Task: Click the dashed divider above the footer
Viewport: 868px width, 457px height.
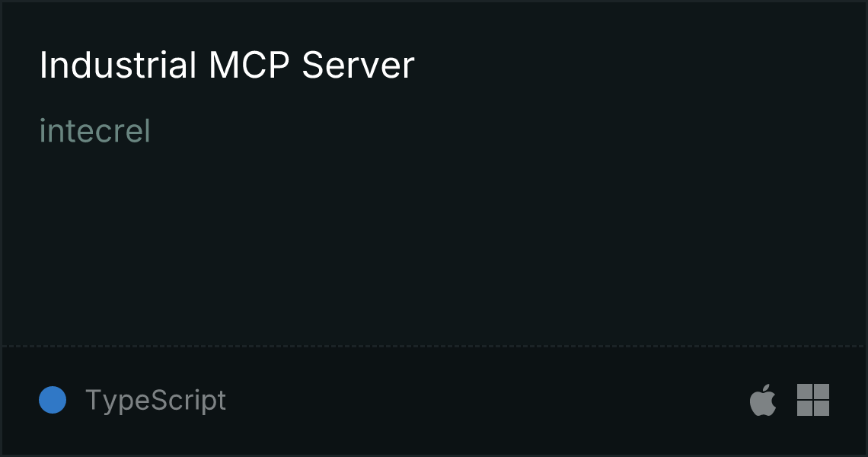Action: pos(434,347)
